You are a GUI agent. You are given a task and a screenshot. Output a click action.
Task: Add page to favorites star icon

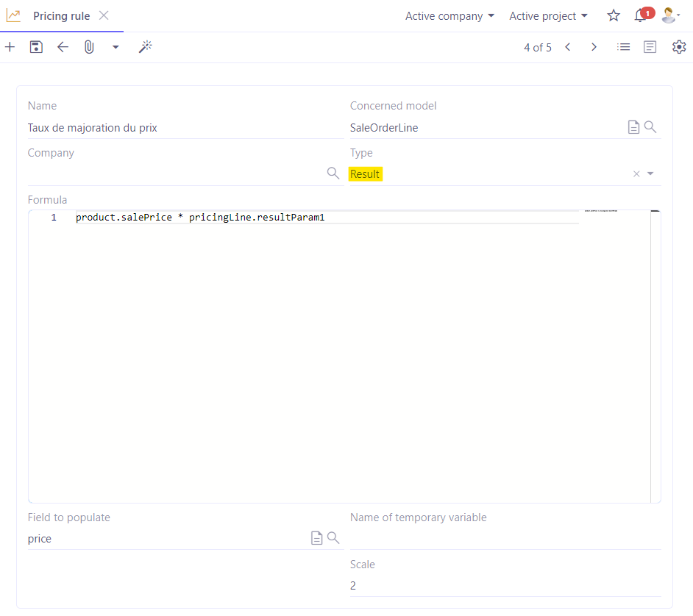pyautogui.click(x=614, y=16)
